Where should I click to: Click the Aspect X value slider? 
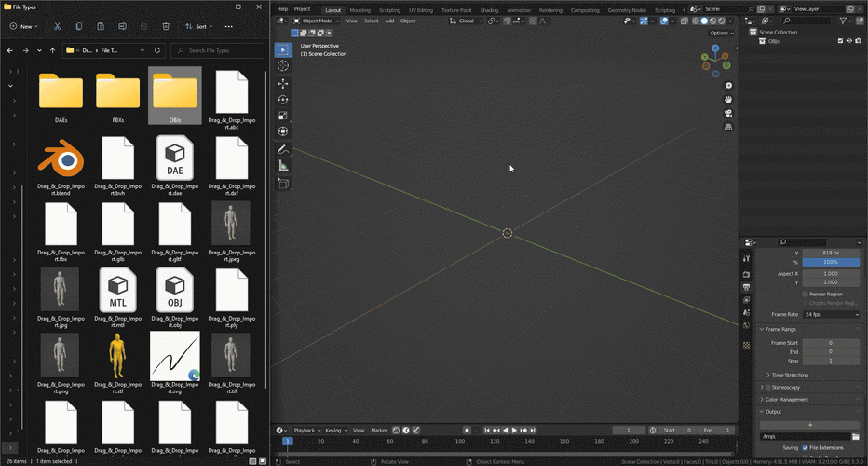pos(831,274)
